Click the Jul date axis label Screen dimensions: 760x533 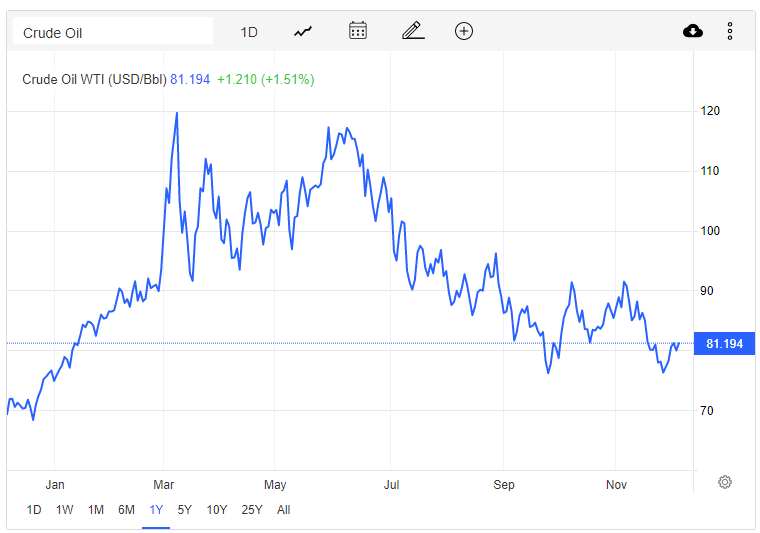391,485
